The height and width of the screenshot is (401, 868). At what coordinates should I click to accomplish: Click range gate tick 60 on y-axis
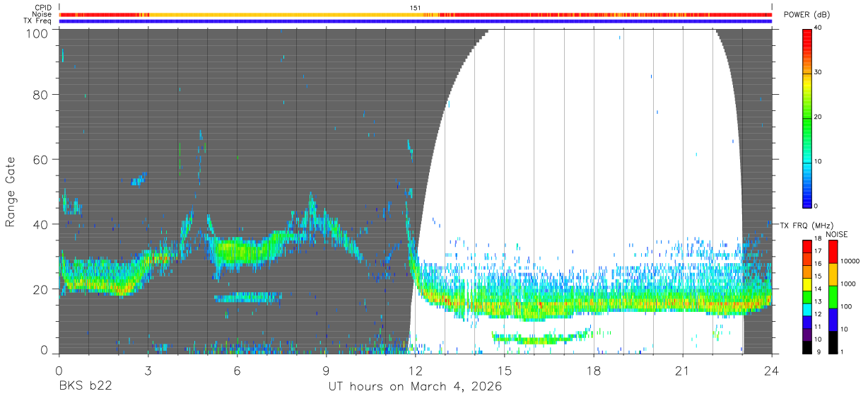coord(41,160)
